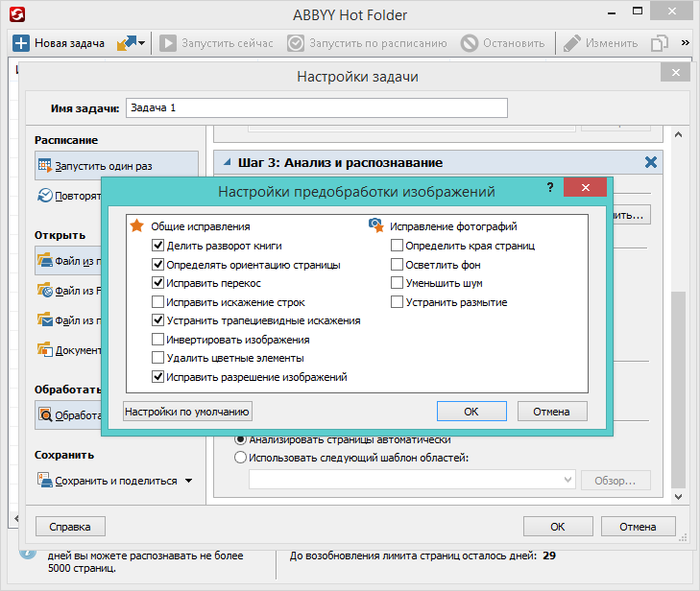Image resolution: width=700 pixels, height=591 pixels.
Task: Maximize the ABBYY Hot Folder window
Action: coord(638,12)
